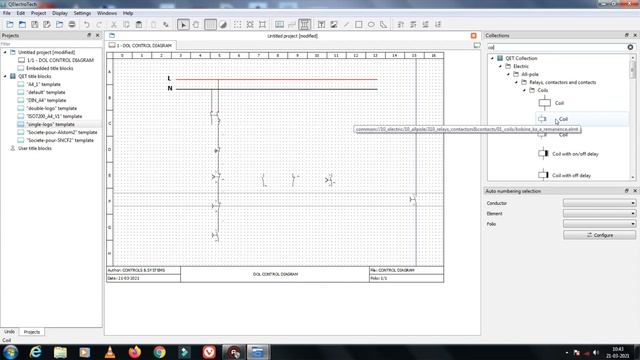
Task: Click the Save As toolbar icon
Action: click(47, 24)
